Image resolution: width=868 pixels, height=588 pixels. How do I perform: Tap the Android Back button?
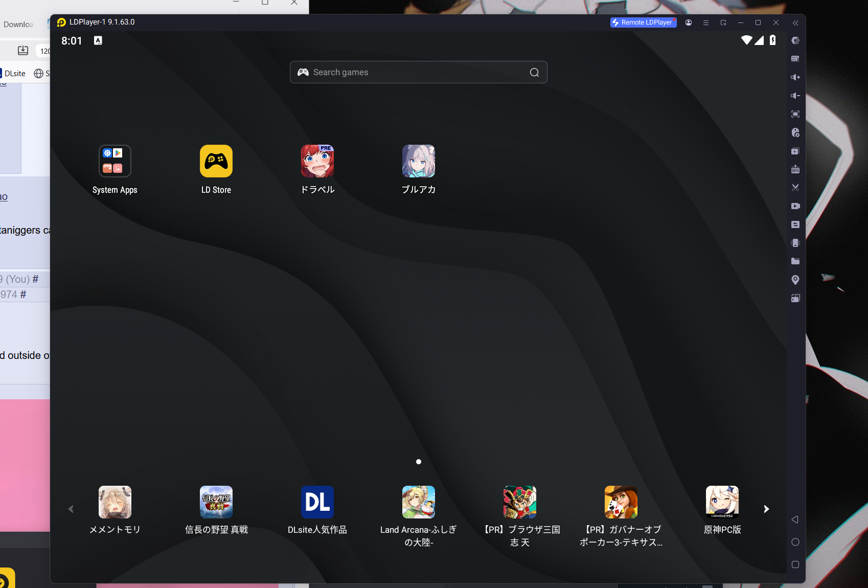click(x=795, y=519)
